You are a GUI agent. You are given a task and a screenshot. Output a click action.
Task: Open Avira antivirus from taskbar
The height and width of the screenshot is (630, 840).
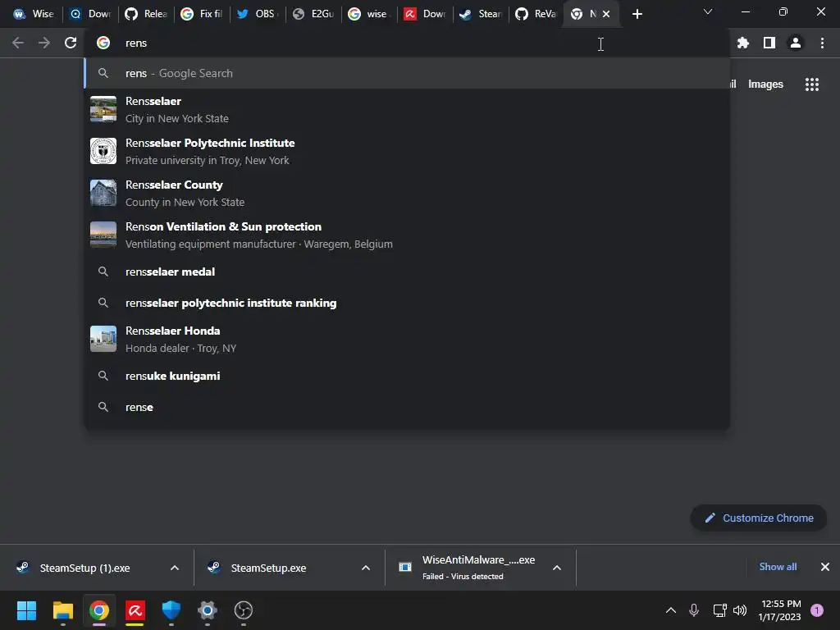(135, 610)
